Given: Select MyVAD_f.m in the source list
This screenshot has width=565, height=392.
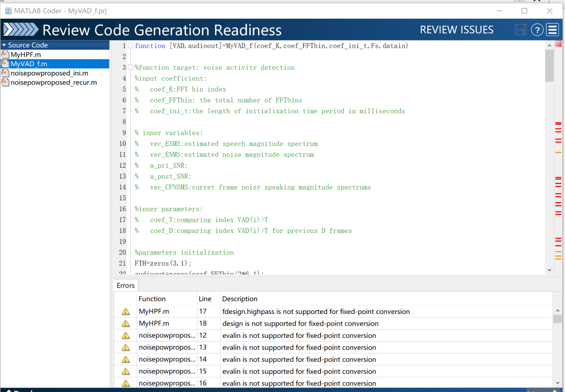Looking at the screenshot, I should coord(29,64).
